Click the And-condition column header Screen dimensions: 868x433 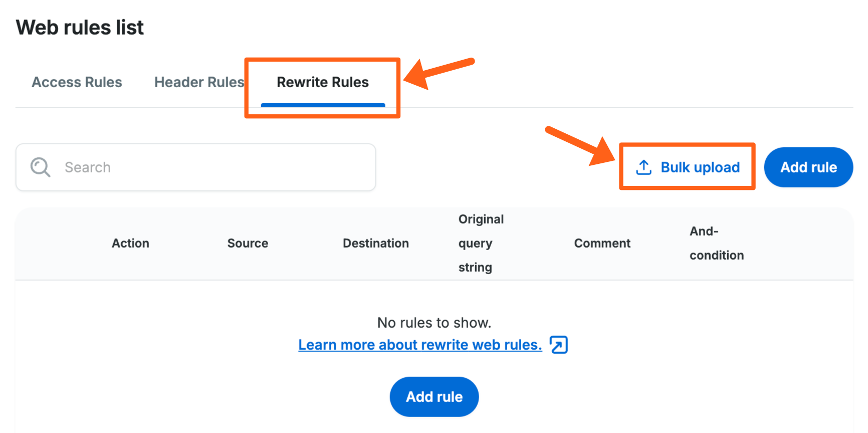tap(716, 244)
